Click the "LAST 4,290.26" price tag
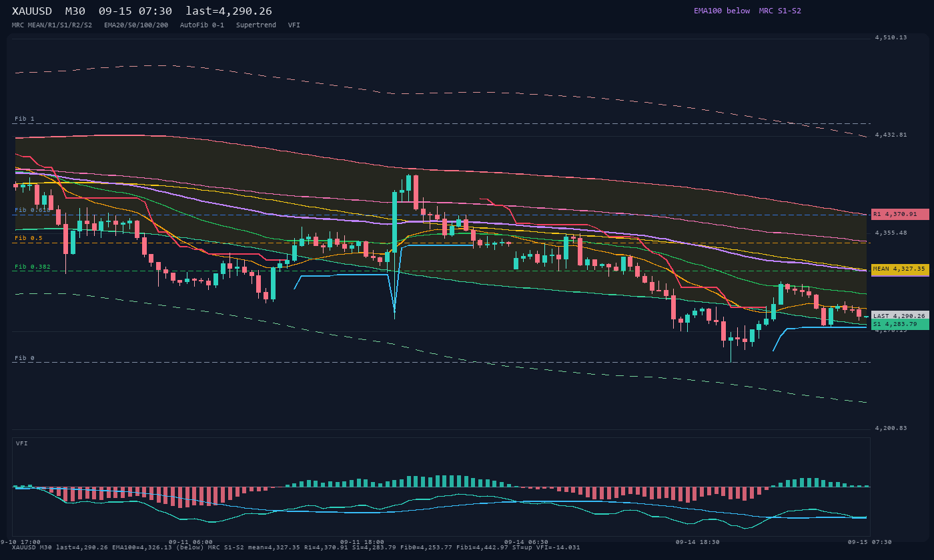The image size is (934, 560). point(900,316)
